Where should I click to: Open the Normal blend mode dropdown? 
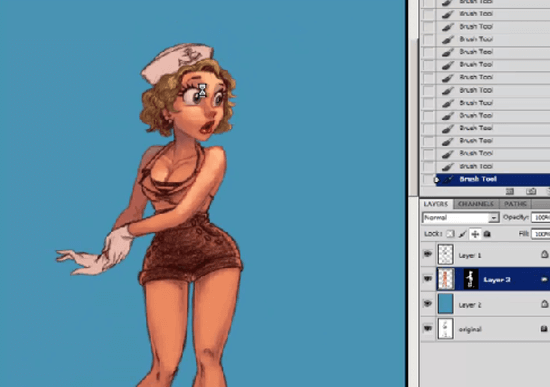[x=461, y=218]
